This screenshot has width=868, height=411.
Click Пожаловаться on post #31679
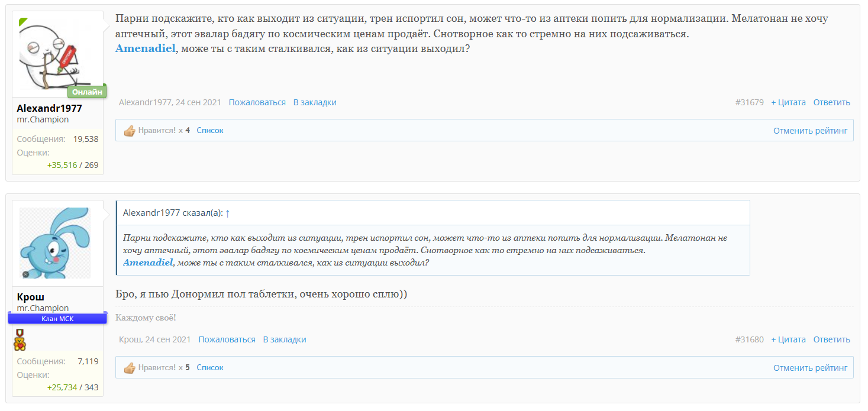coord(257,102)
